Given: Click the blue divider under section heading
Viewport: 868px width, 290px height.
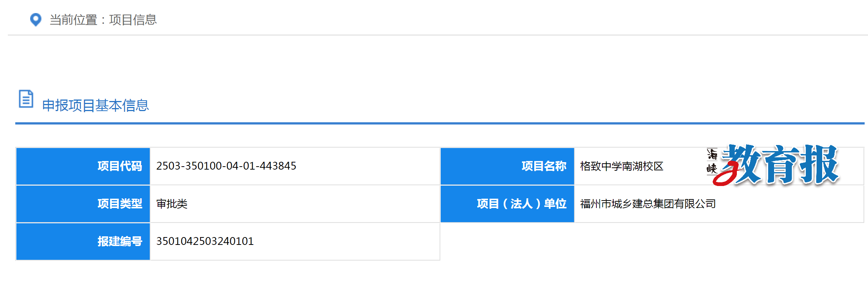Looking at the screenshot, I should [440, 123].
